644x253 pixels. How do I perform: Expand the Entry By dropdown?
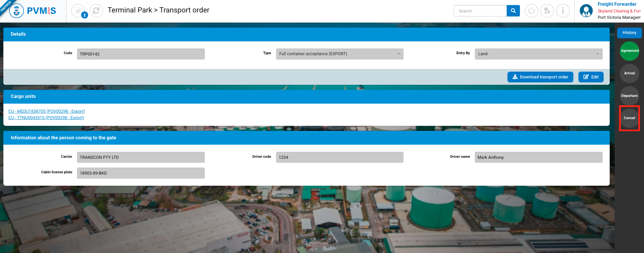click(x=538, y=54)
